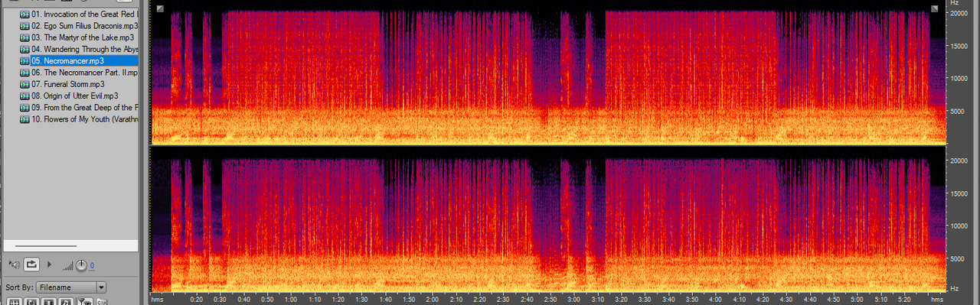Select file 03. The Martyr of the Lake.mp3
Screen dimensions: 980x305
(83, 37)
